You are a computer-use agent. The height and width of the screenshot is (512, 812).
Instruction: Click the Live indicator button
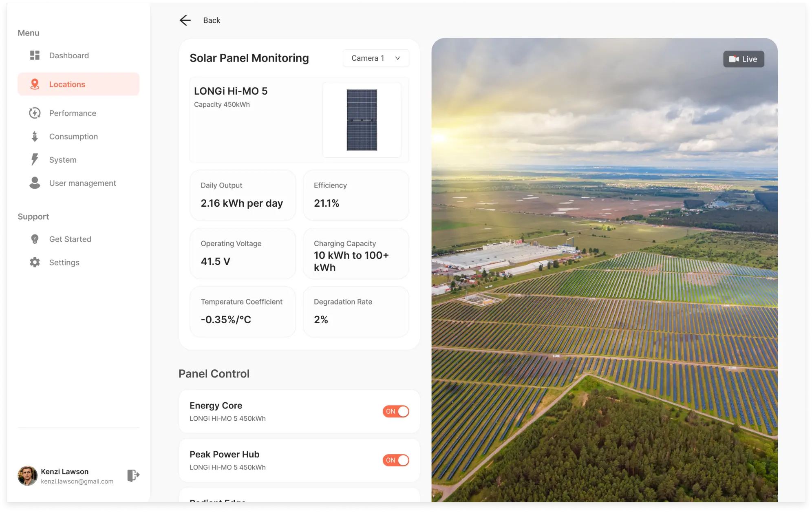tap(743, 59)
